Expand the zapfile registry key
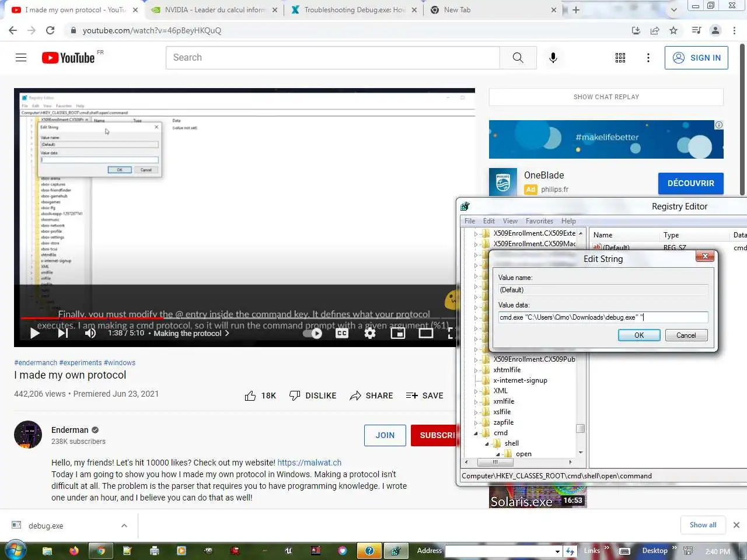 [x=476, y=422]
